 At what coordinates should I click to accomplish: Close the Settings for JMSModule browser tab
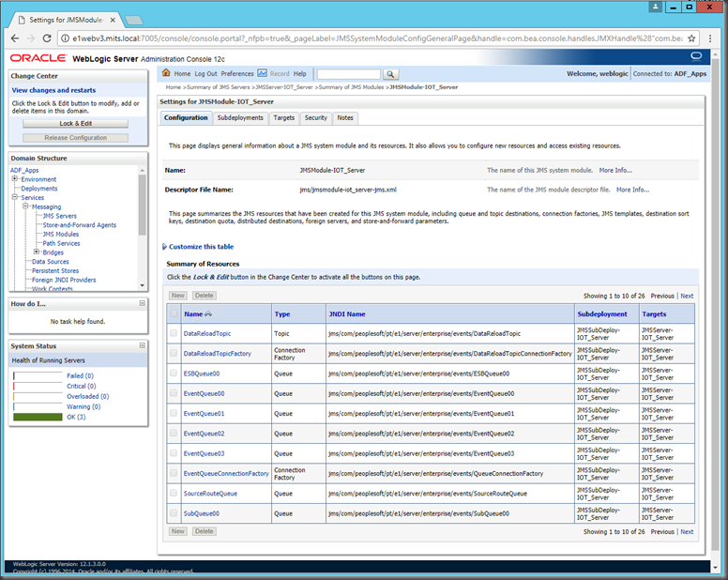tap(113, 20)
